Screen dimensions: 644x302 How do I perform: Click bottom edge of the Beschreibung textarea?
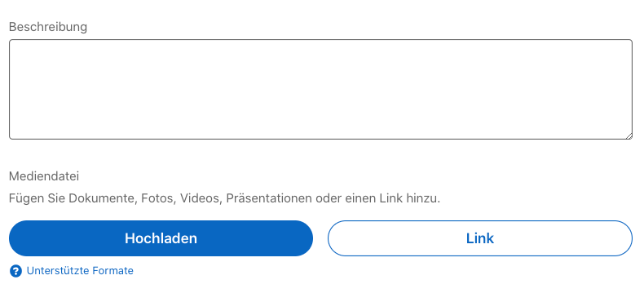[x=320, y=139]
